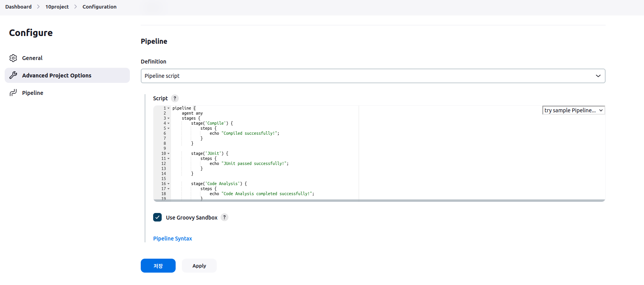Screen dimensions: 644x285
Task: Click the General gear icon
Action: tap(13, 58)
